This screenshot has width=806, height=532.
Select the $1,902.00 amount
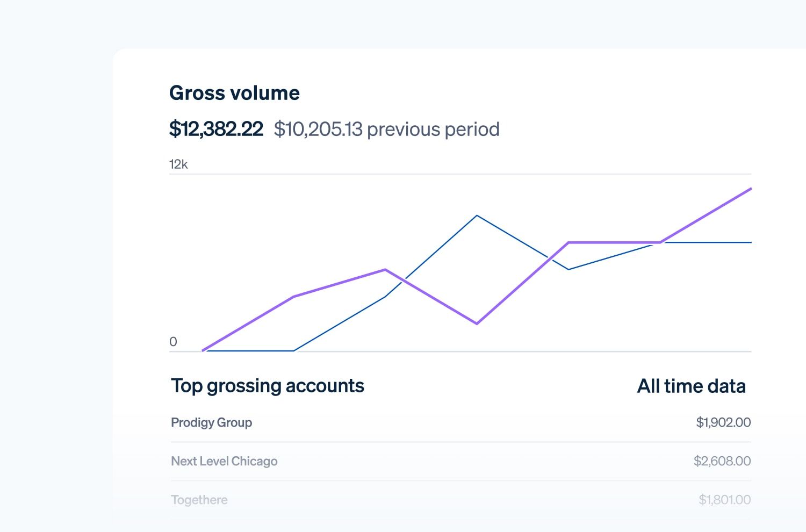point(723,422)
